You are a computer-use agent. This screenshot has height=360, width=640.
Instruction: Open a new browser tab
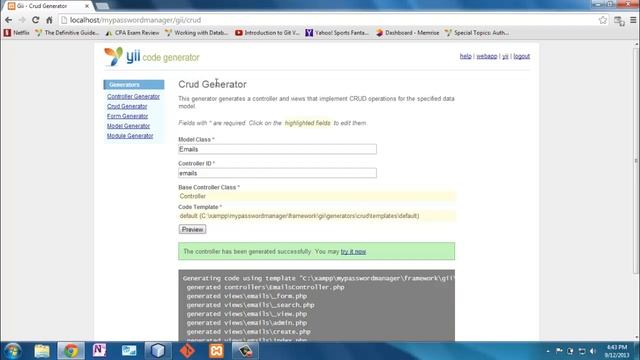(x=102, y=6)
